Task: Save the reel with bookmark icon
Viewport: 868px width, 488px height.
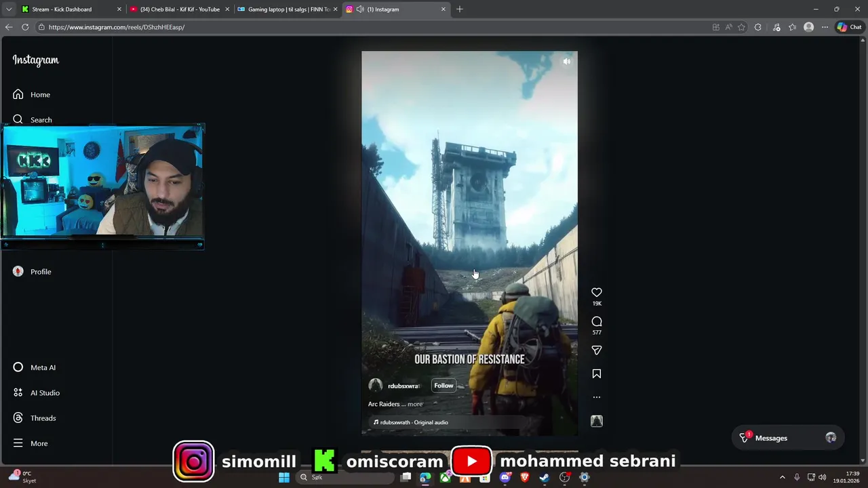Action: click(x=597, y=373)
